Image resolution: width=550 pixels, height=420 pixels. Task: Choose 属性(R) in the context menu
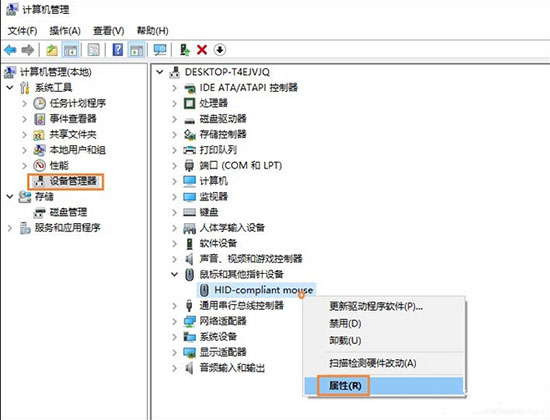tap(384, 386)
